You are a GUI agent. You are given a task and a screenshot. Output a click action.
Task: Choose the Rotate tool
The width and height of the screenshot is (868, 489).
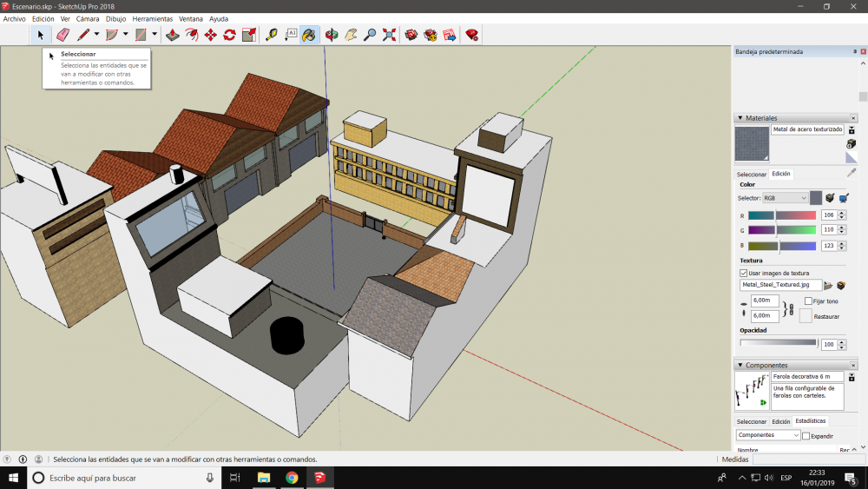(x=229, y=35)
